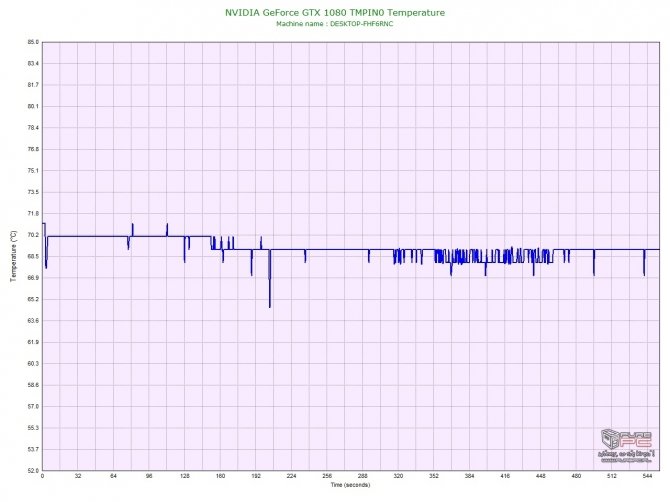Click the 75.1 y-axis value
The width and height of the screenshot is (670, 502).
33,171
